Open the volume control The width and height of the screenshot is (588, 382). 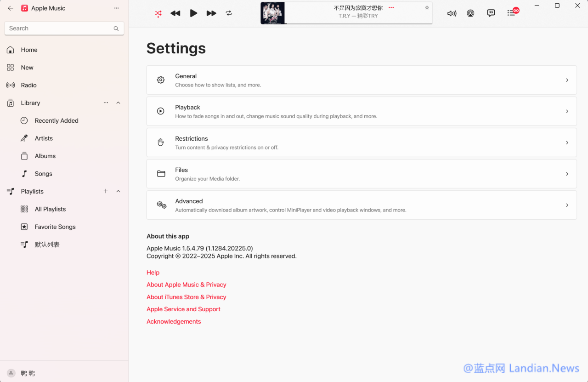[452, 13]
